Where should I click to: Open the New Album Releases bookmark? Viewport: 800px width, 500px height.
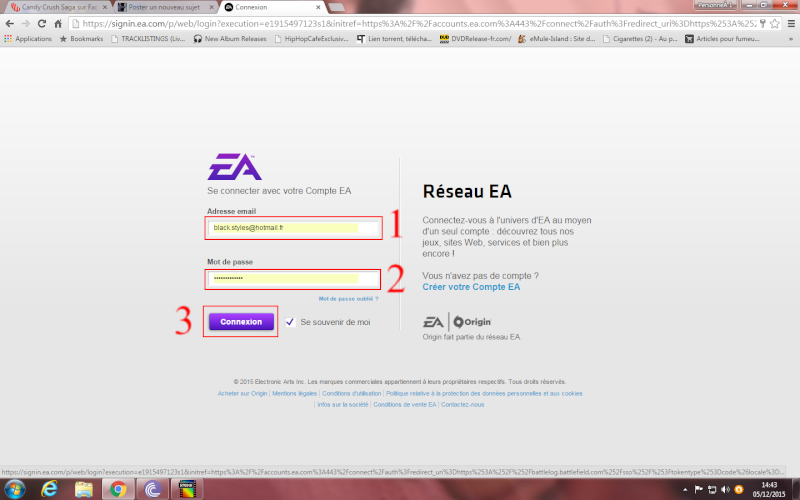[x=230, y=39]
